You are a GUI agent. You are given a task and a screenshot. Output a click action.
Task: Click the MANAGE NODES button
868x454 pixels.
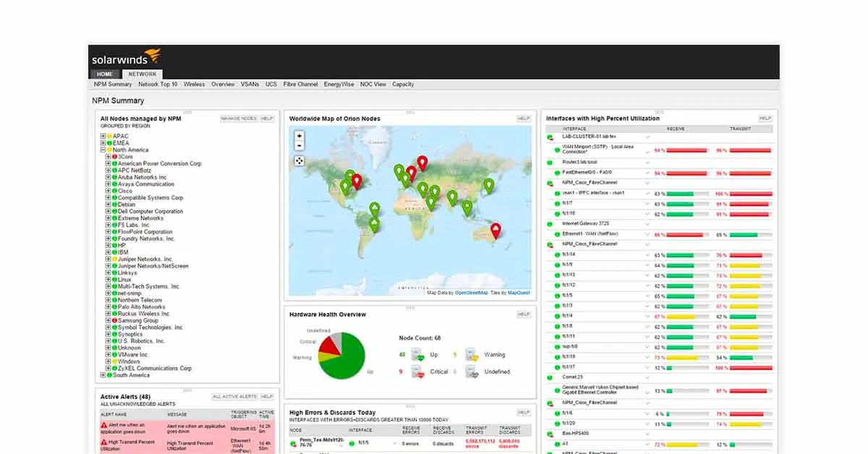click(x=238, y=118)
